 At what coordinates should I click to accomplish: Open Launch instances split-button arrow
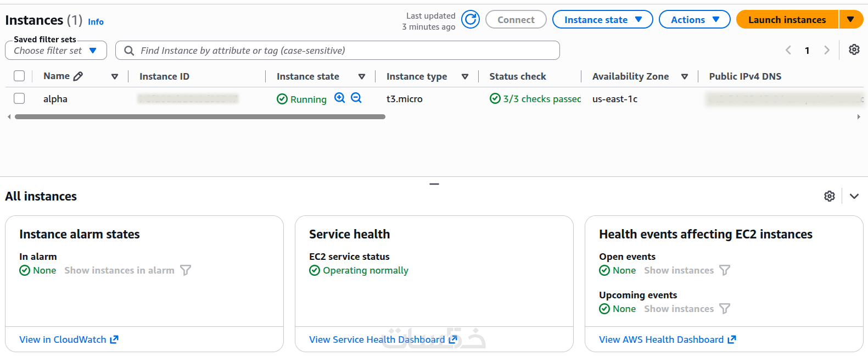click(x=851, y=19)
